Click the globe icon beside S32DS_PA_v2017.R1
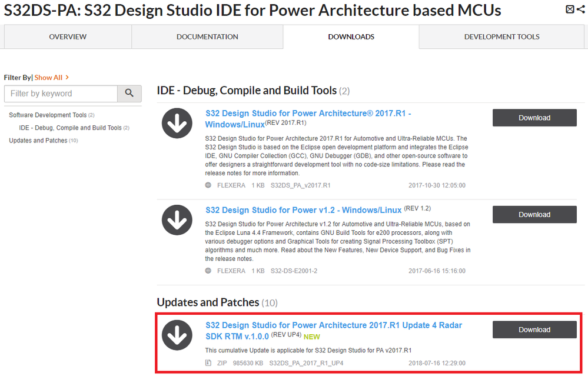588x376 pixels. coord(208,185)
